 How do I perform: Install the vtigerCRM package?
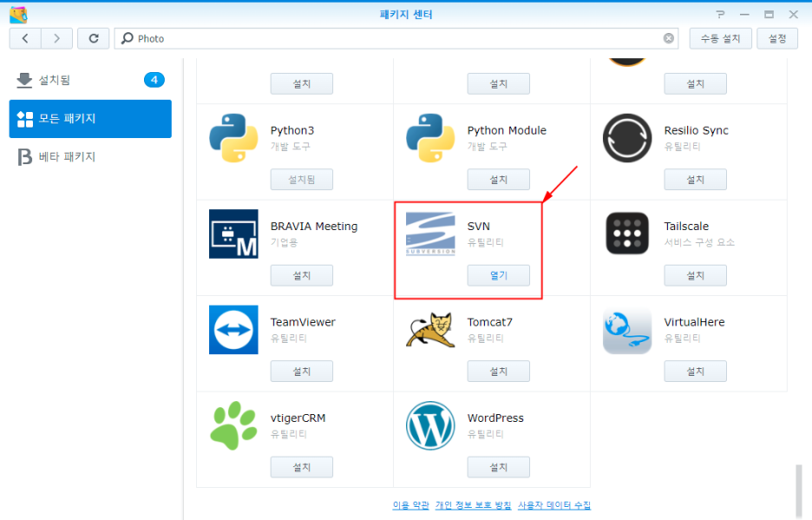(x=301, y=467)
